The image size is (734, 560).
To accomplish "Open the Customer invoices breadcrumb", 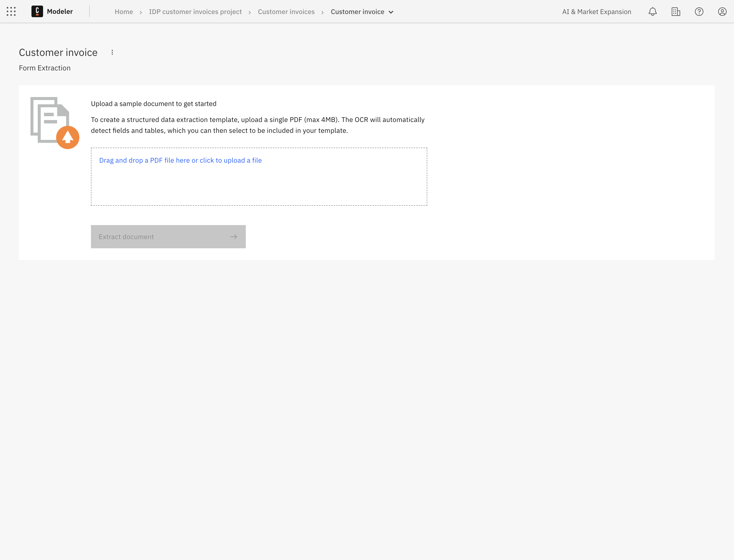I will (x=286, y=12).
